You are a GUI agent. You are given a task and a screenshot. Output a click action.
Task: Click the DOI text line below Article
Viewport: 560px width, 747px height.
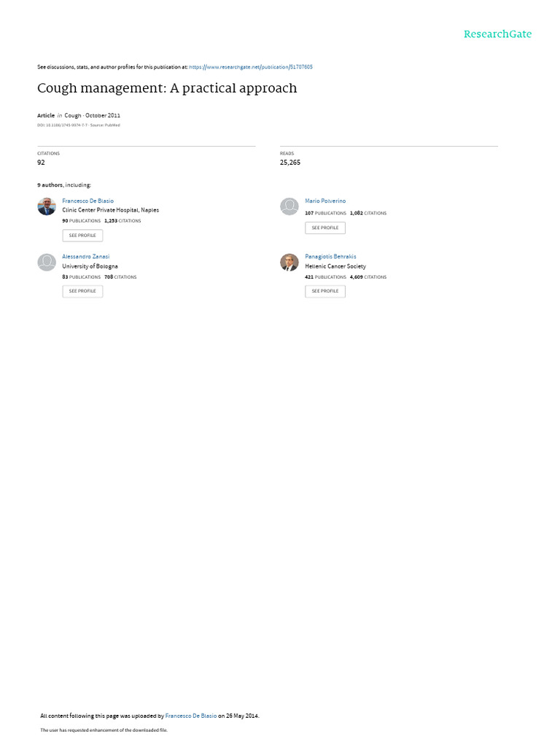click(x=79, y=125)
